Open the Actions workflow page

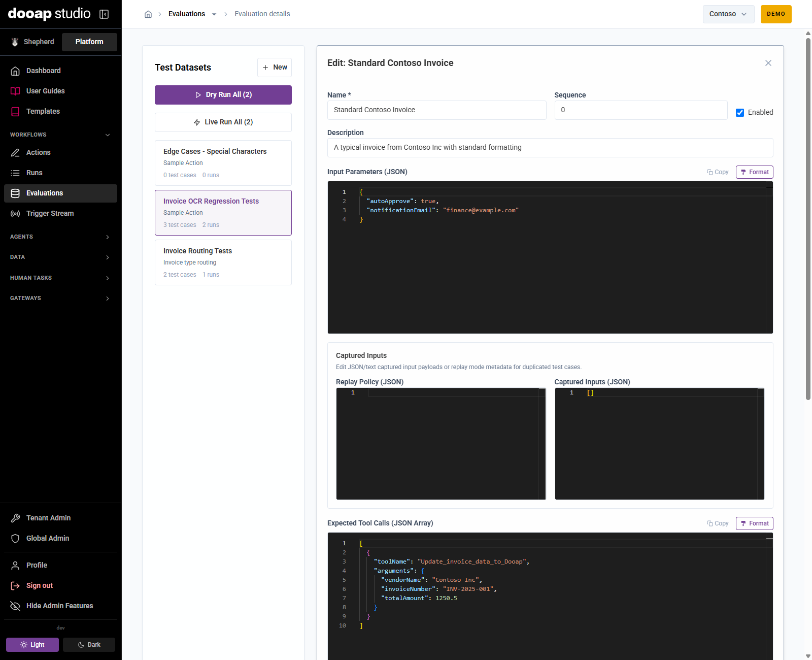(x=60, y=152)
